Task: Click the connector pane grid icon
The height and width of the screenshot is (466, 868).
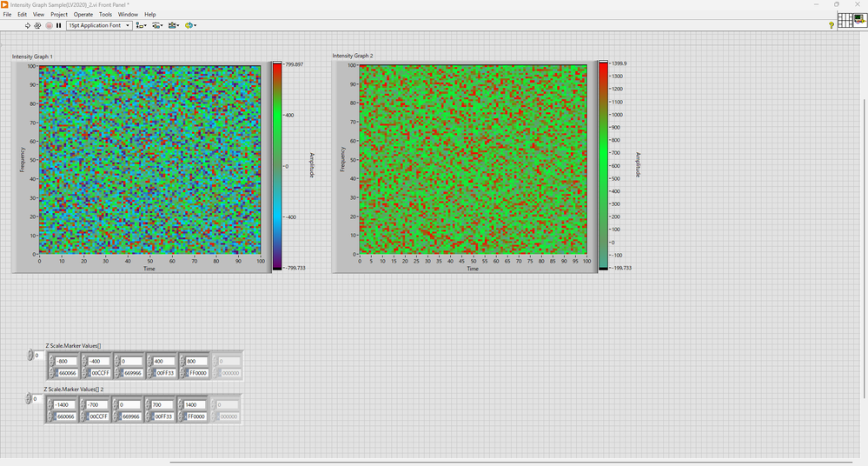Action: click(845, 21)
